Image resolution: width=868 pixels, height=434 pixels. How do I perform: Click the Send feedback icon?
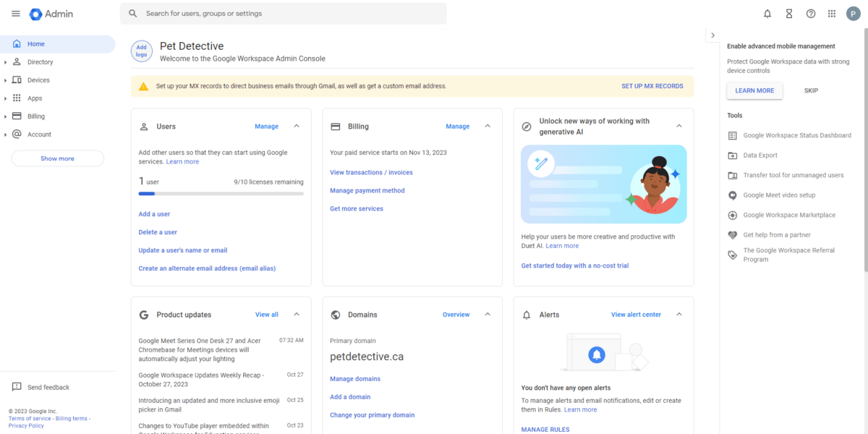(17, 387)
